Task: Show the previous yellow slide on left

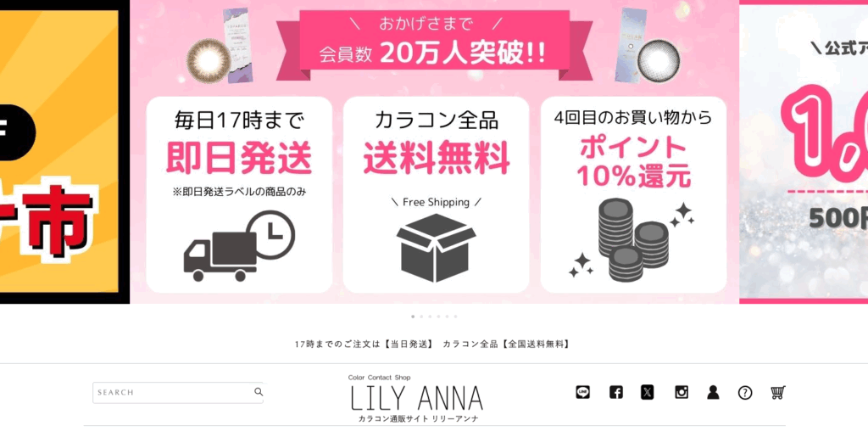Action: [64, 152]
